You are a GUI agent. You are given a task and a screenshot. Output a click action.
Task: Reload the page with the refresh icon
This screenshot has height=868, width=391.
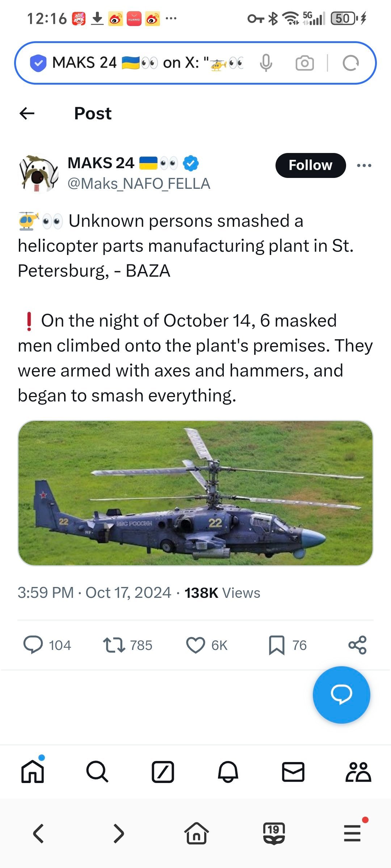click(350, 63)
